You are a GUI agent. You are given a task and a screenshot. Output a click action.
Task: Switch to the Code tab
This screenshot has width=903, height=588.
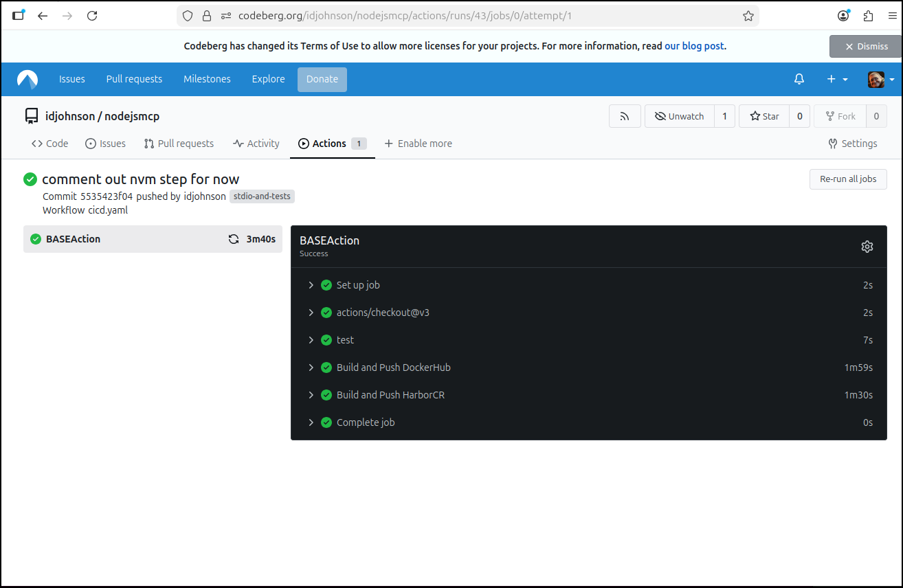point(50,144)
